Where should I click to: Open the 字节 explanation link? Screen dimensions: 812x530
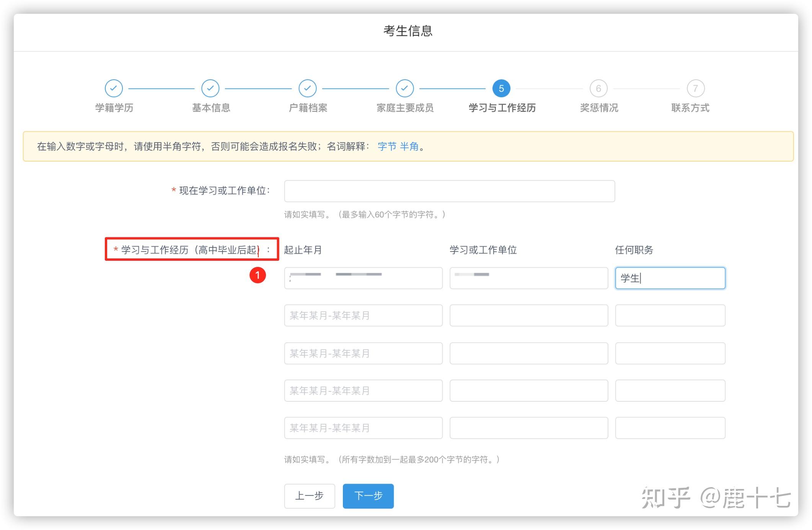pyautogui.click(x=387, y=147)
